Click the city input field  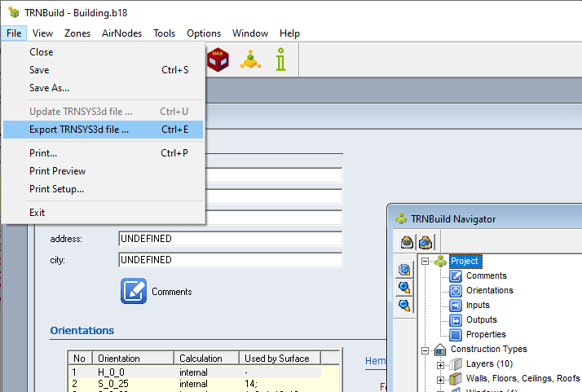pyautogui.click(x=230, y=260)
